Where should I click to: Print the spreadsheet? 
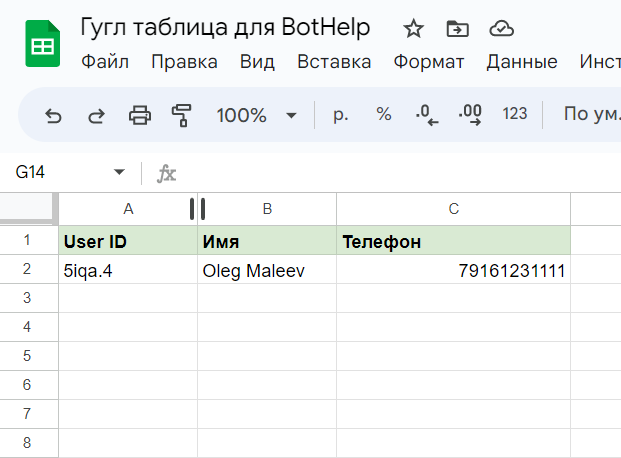coord(139,115)
